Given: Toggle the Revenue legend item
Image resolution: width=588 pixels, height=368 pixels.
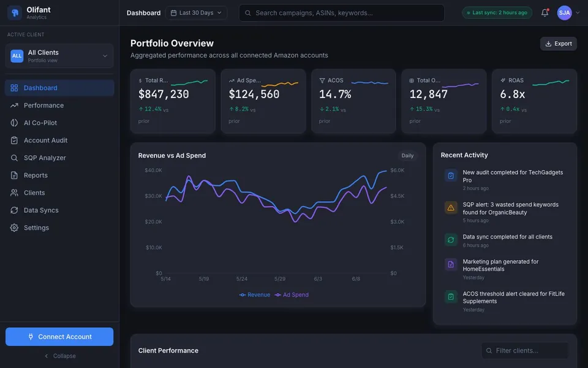Looking at the screenshot, I should coord(255,295).
